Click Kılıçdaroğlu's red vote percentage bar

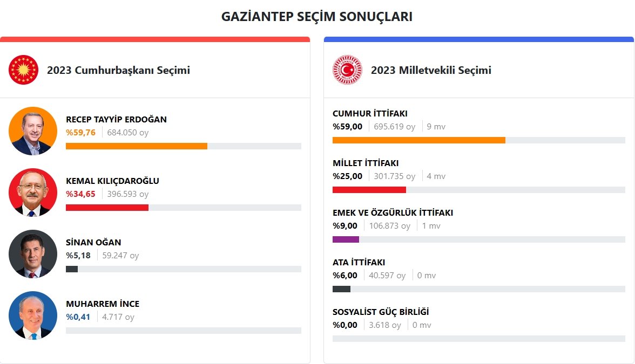107,208
